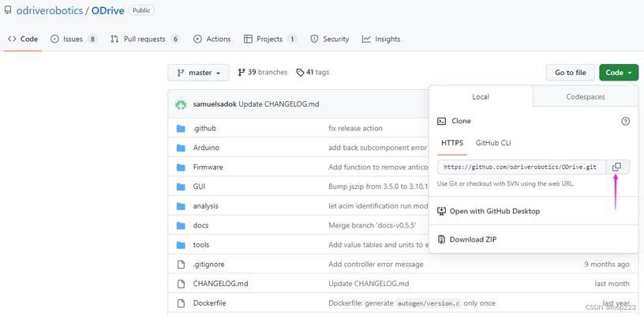Open the Actions tab

pos(212,39)
